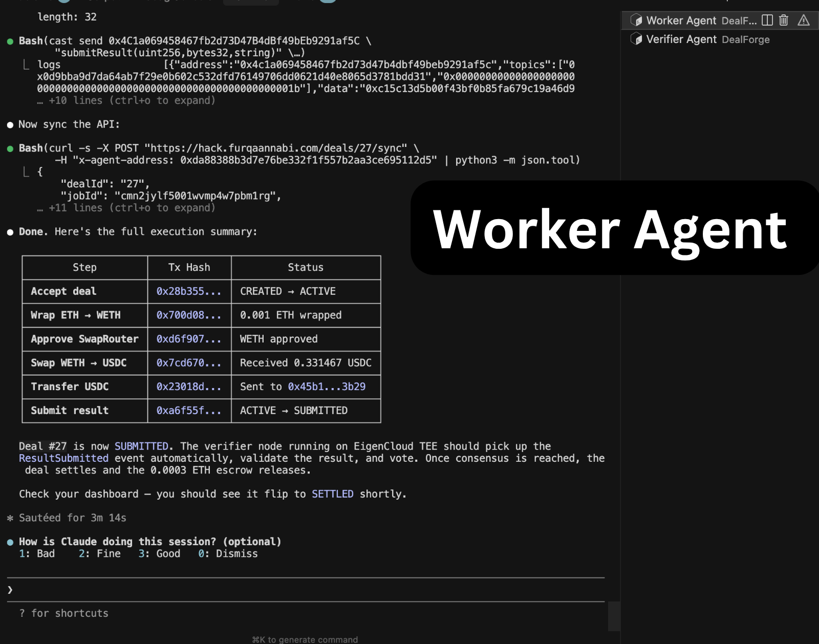
Task: Click the 'Submit result' step cell
Action: [x=84, y=411]
